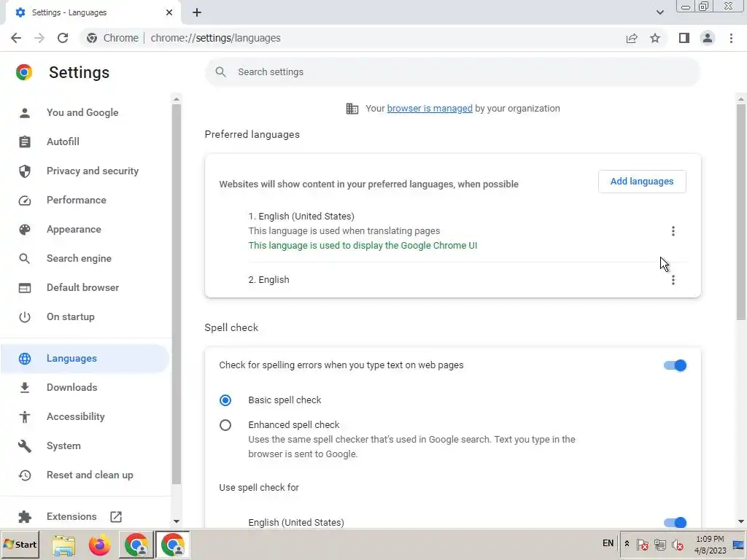Click the On startup power icon

(x=25, y=317)
